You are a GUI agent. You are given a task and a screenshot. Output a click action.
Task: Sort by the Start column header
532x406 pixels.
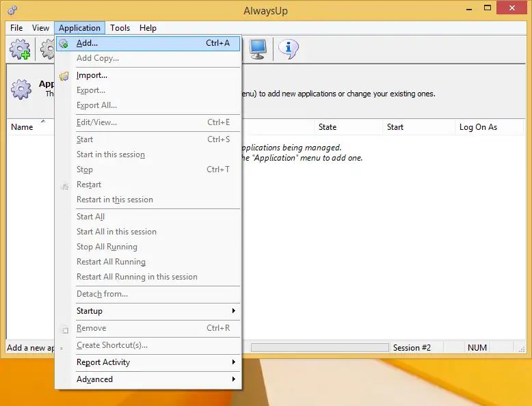pyautogui.click(x=418, y=127)
